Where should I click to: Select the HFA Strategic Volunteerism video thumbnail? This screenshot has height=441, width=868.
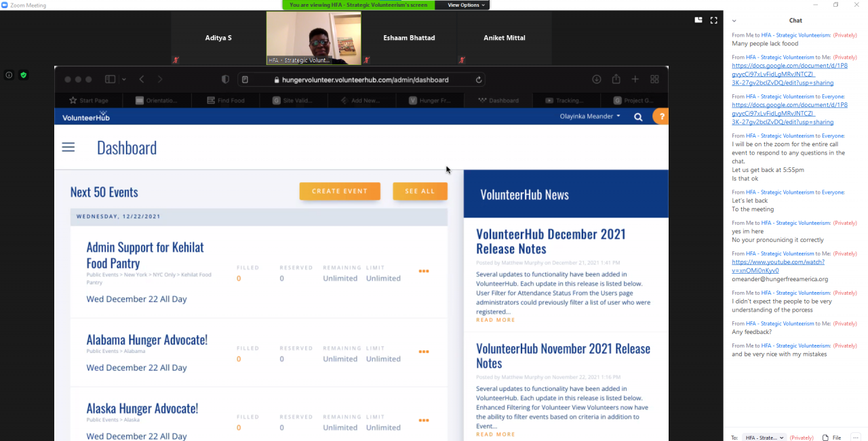313,38
